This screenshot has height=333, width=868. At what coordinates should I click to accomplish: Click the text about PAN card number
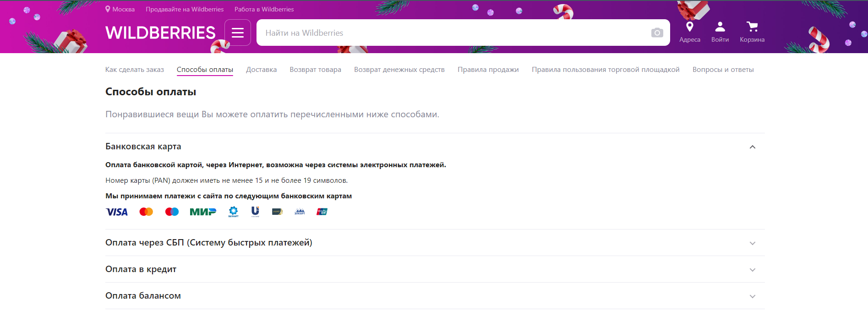tap(227, 180)
